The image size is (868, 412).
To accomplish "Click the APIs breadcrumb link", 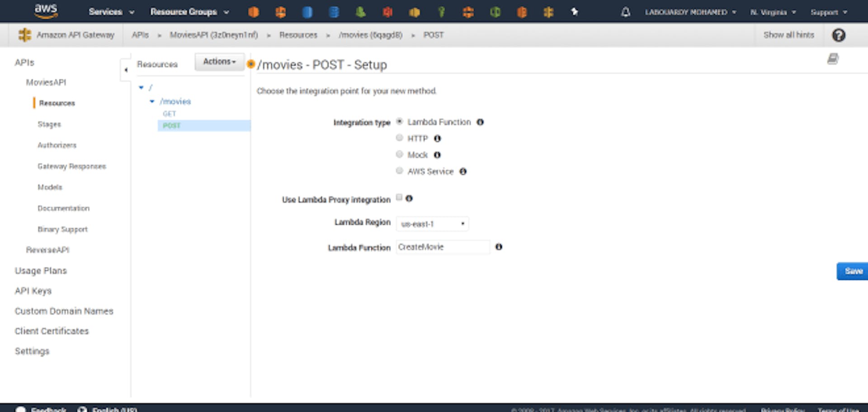I will click(140, 35).
